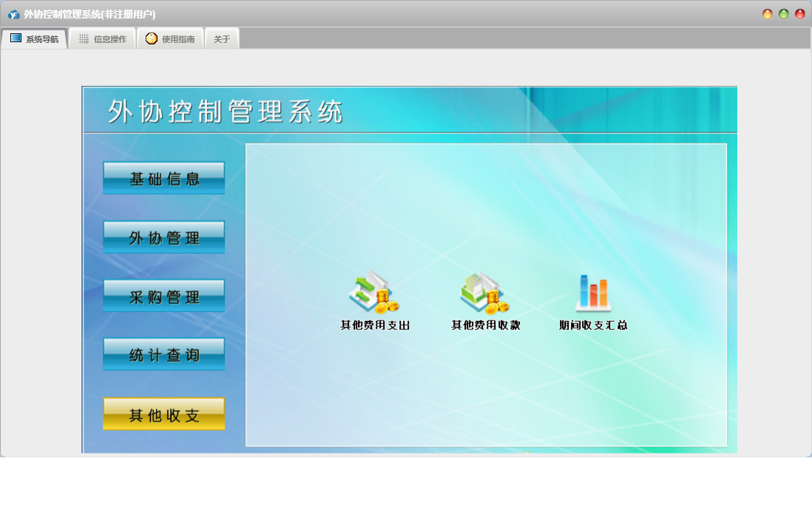Viewport: 812px width, 532px height.
Task: Select the 采购管理 navigation button
Action: pos(163,296)
